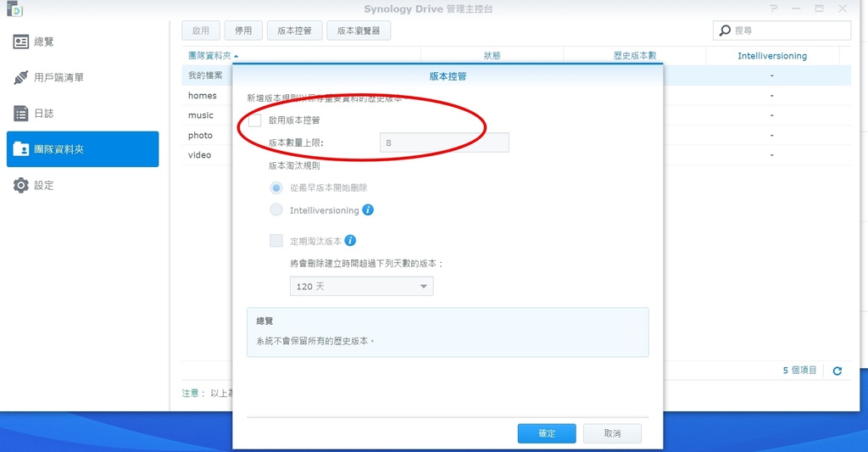Click the 5 個項目 item count

click(799, 370)
